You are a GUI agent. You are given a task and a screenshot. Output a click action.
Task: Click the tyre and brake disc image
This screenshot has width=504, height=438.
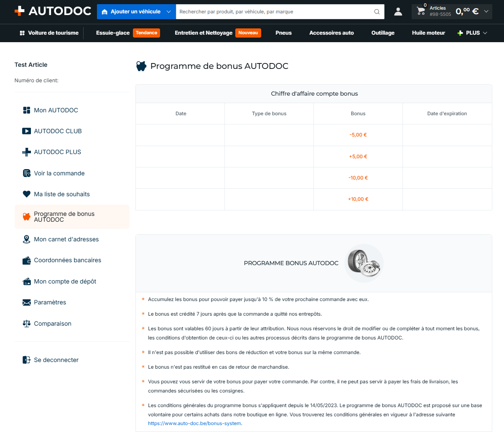point(364,263)
